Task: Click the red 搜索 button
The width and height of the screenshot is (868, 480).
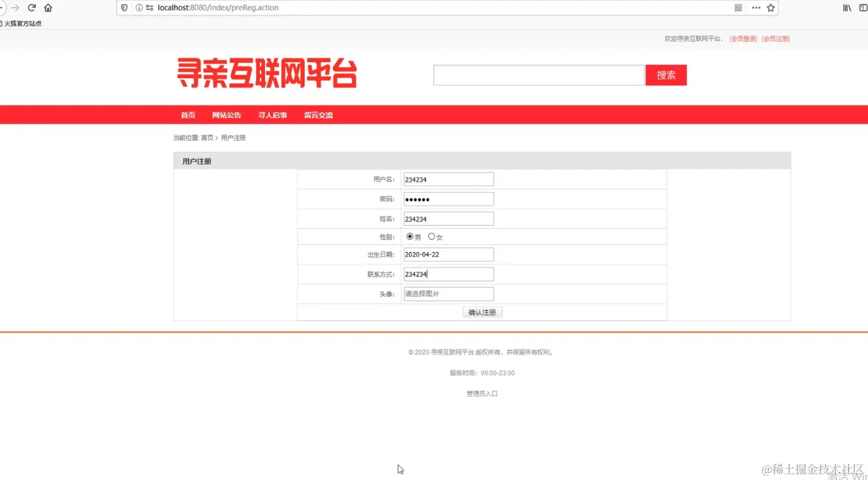Action: pos(666,75)
